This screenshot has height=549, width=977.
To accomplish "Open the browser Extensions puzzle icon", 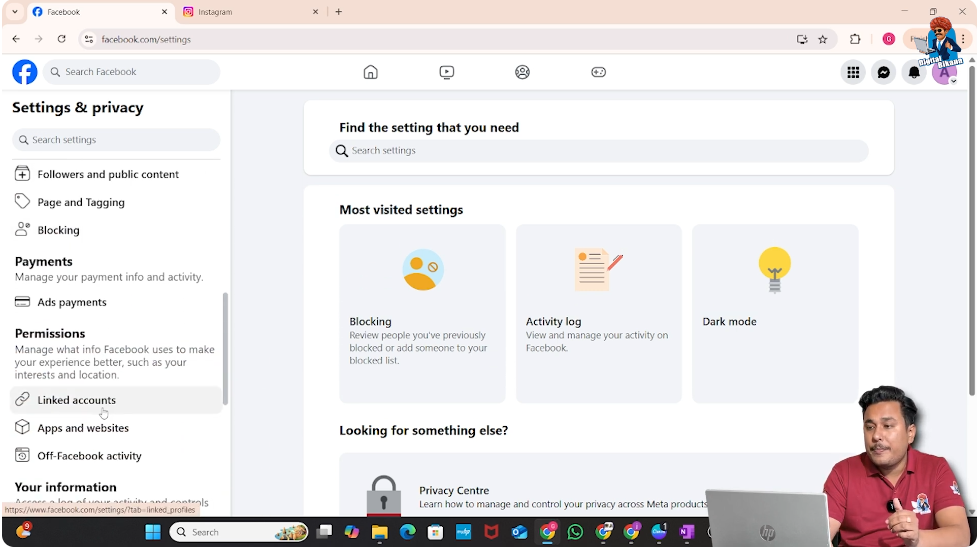I will pyautogui.click(x=855, y=39).
